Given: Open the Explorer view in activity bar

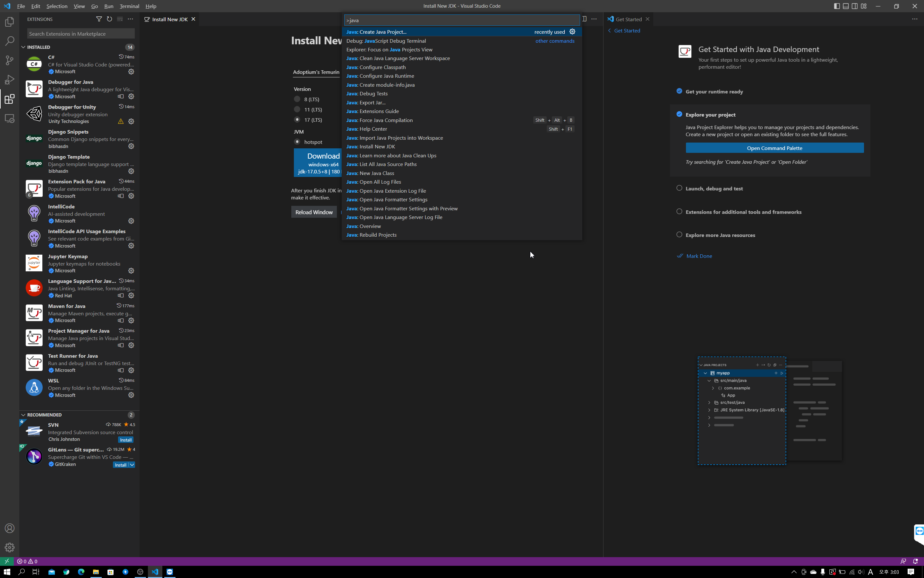Looking at the screenshot, I should coord(10,22).
